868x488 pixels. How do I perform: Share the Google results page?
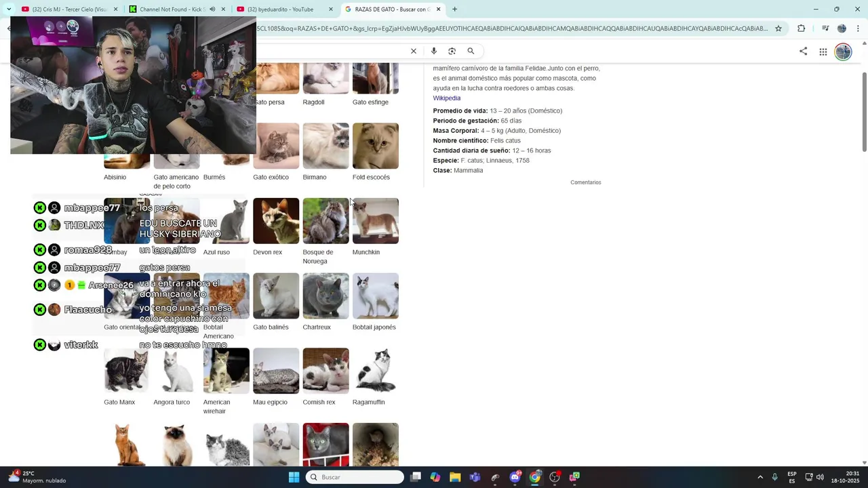(804, 51)
